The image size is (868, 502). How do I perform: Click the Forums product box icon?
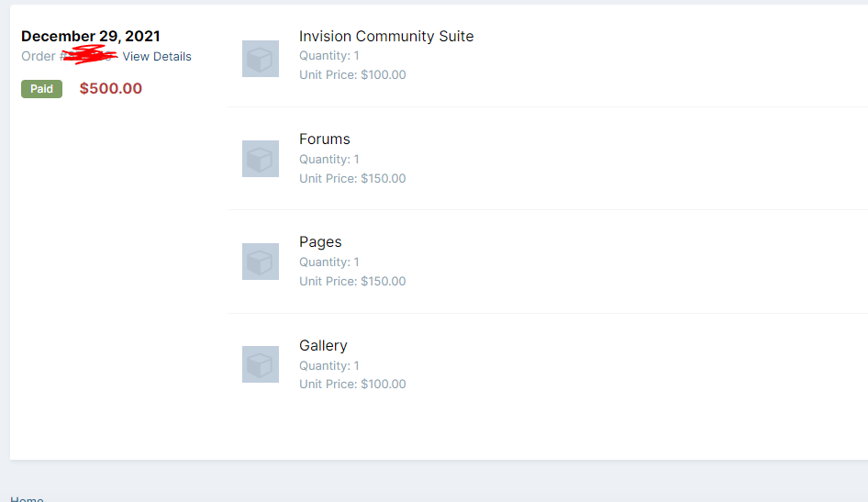(261, 159)
